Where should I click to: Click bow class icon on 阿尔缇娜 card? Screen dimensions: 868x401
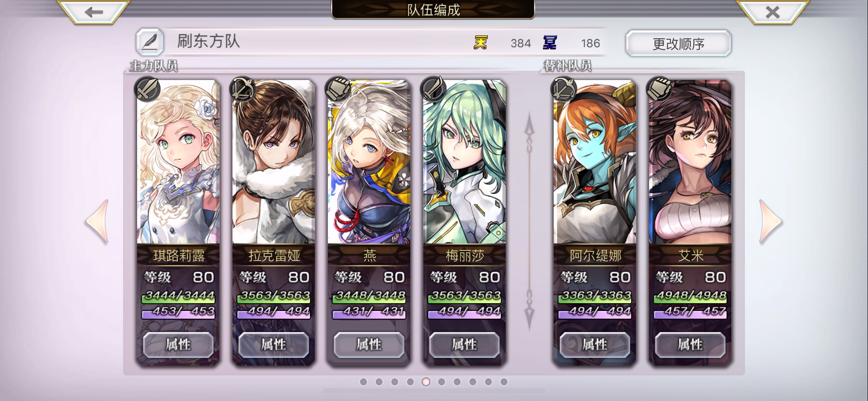564,88
